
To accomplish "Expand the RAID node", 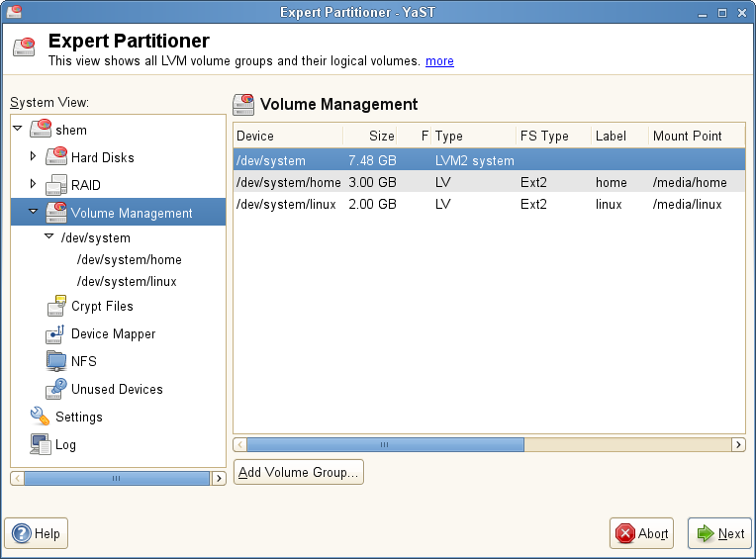I will pyautogui.click(x=33, y=184).
